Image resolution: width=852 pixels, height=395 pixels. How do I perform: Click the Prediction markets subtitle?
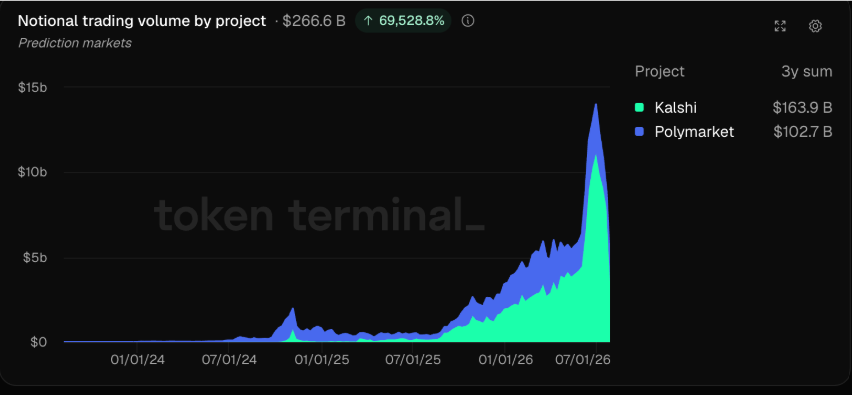point(75,43)
